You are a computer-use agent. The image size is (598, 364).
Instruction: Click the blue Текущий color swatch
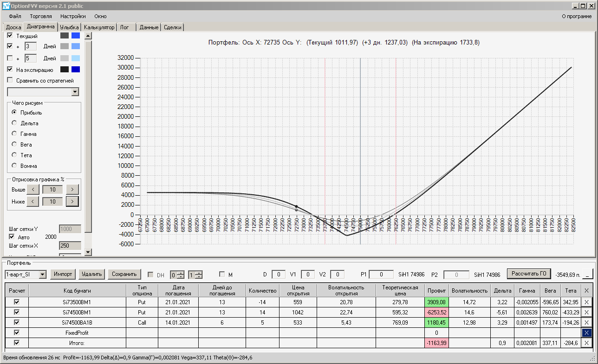(75, 36)
